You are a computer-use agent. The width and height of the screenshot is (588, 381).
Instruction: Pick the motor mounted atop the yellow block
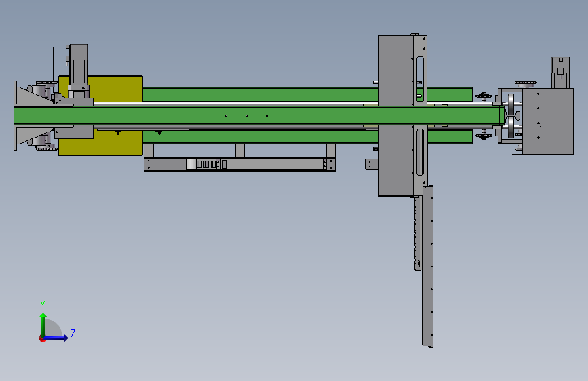click(x=79, y=66)
